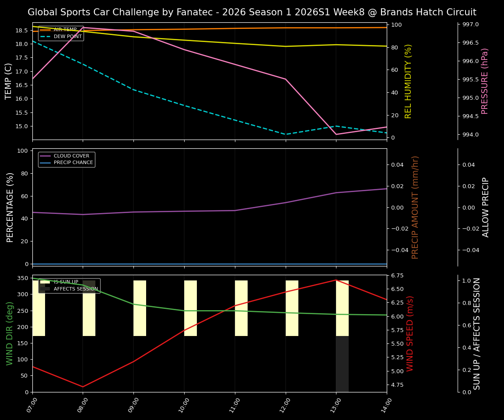Toggle the AIR TEMP series via legend label
The height and width of the screenshot is (420, 504).
66,29
